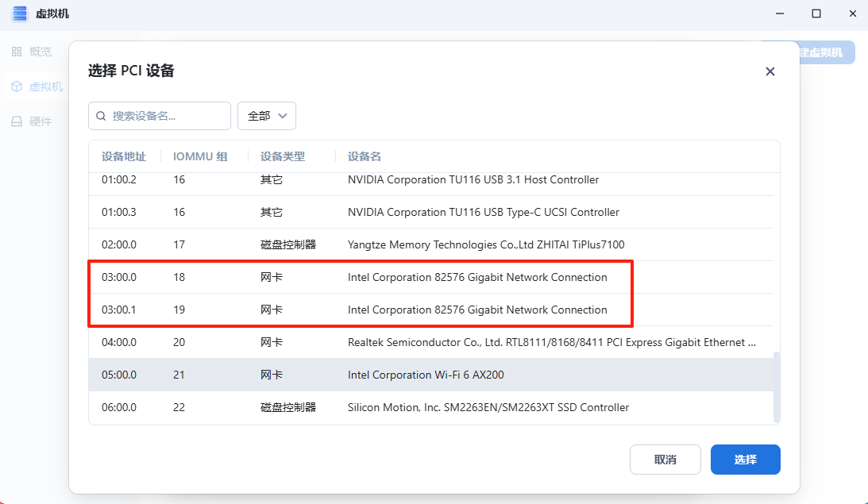Click the device list vertical scrollbar
The width and height of the screenshot is (868, 504).
777,387
